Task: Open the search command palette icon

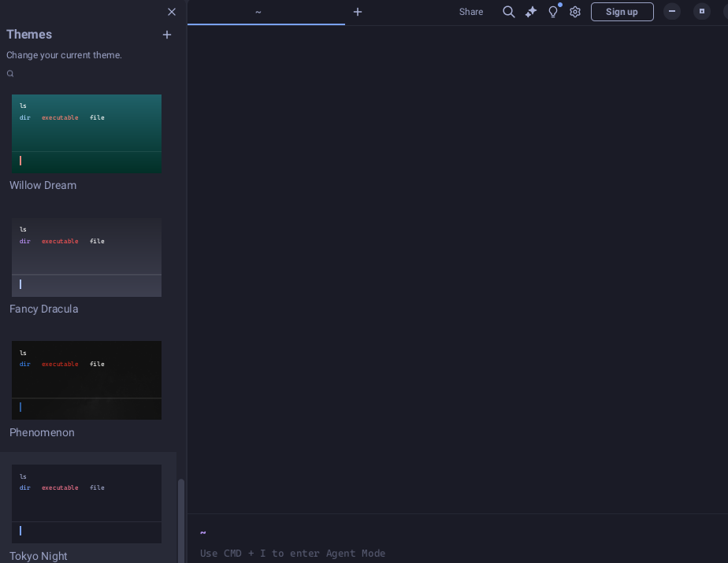Action: pos(509,12)
